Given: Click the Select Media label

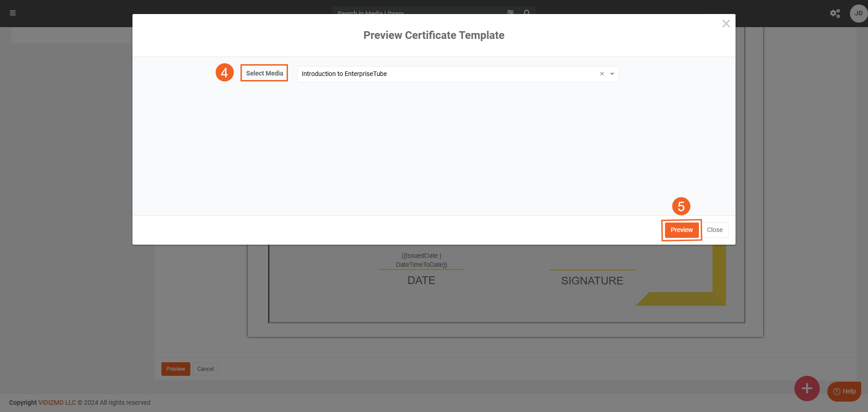Looking at the screenshot, I should coord(264,73).
